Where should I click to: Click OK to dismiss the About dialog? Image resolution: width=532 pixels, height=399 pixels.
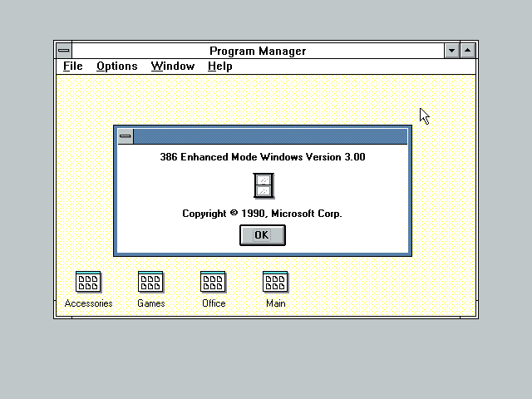click(263, 235)
